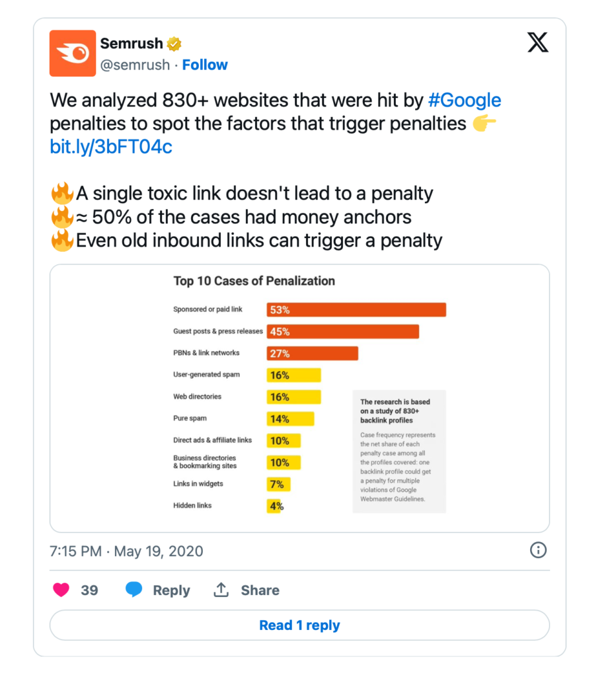Click the Share text label
The image size is (616, 677).
(260, 590)
